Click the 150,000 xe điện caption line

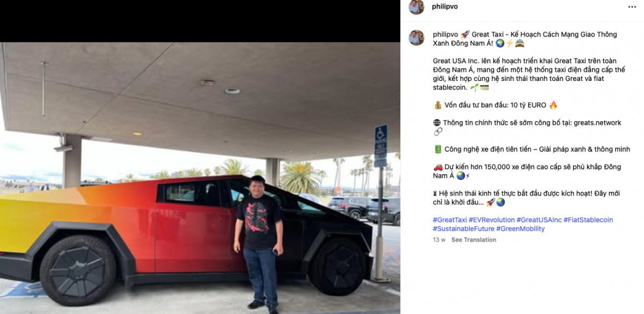tap(527, 171)
